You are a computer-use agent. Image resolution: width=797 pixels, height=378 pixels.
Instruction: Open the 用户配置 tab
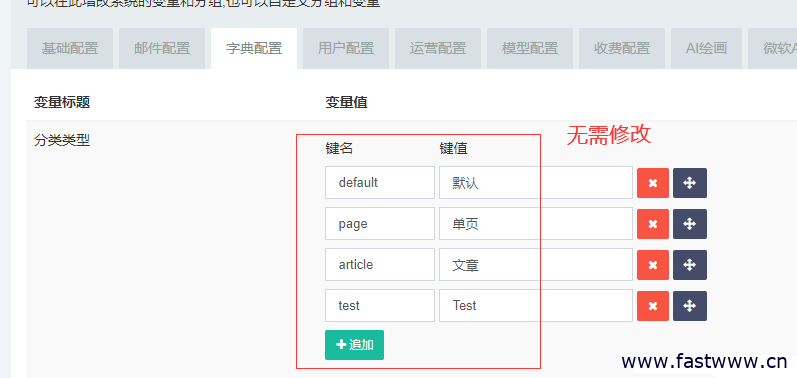point(346,48)
